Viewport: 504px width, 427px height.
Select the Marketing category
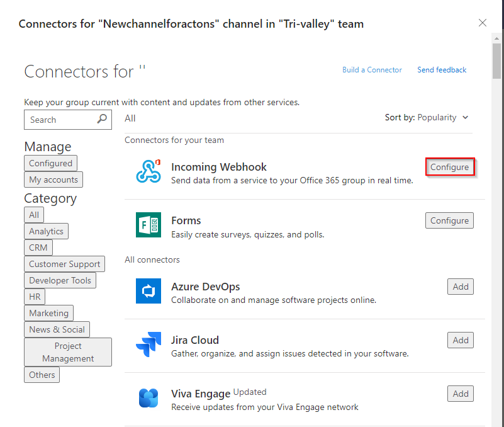click(48, 313)
